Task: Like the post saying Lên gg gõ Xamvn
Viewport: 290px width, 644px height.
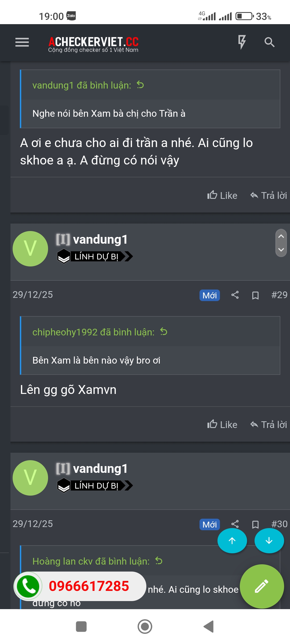Action: click(222, 425)
